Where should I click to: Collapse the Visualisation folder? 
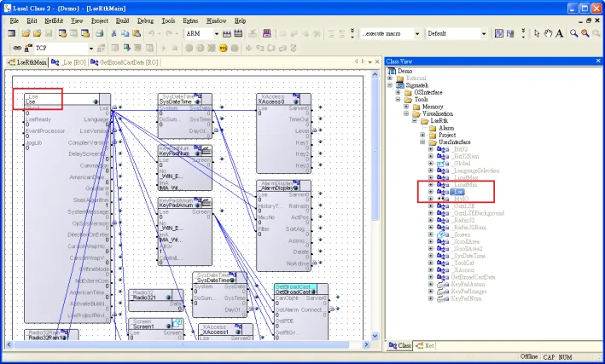pyautogui.click(x=406, y=113)
